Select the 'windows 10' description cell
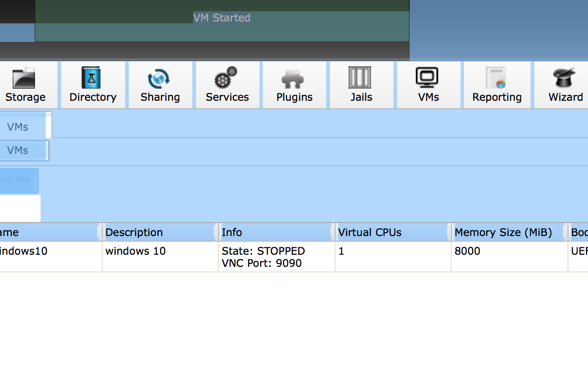The width and height of the screenshot is (588, 390). coord(160,257)
